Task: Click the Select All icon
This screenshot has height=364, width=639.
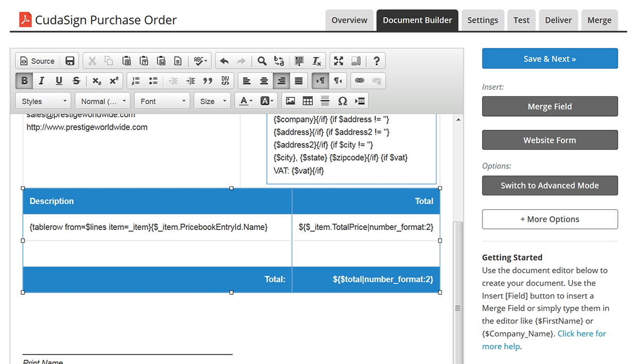Action: [299, 61]
